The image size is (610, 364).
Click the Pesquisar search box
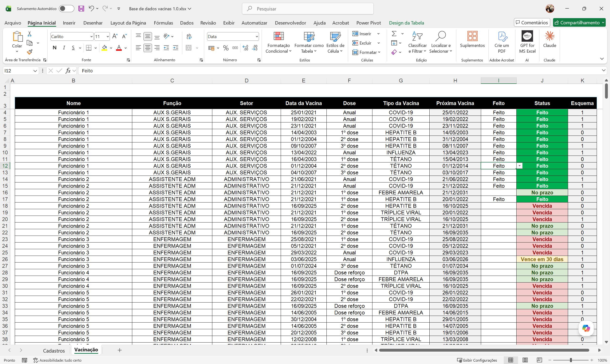click(x=308, y=9)
